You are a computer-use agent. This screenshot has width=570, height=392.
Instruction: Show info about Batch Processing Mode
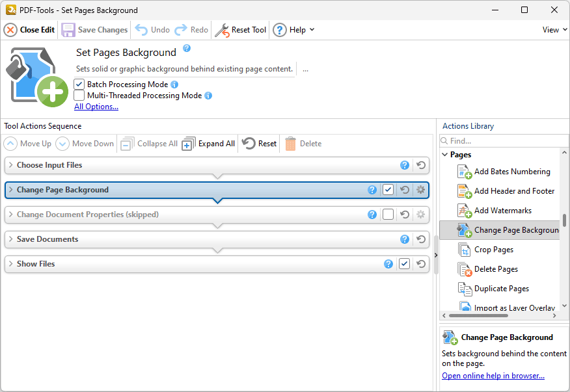(174, 85)
